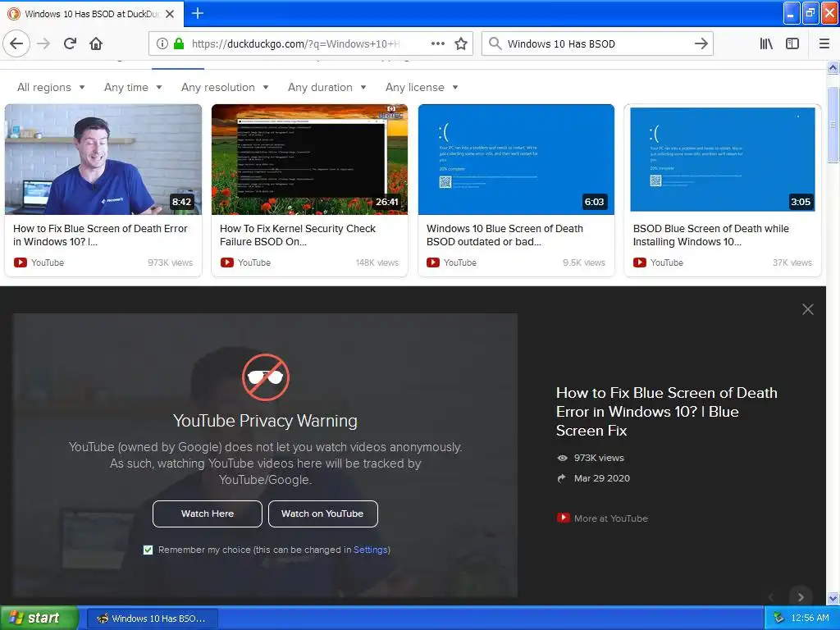Click the vertical scrollbar up arrow
840x630 pixels.
pos(833,67)
